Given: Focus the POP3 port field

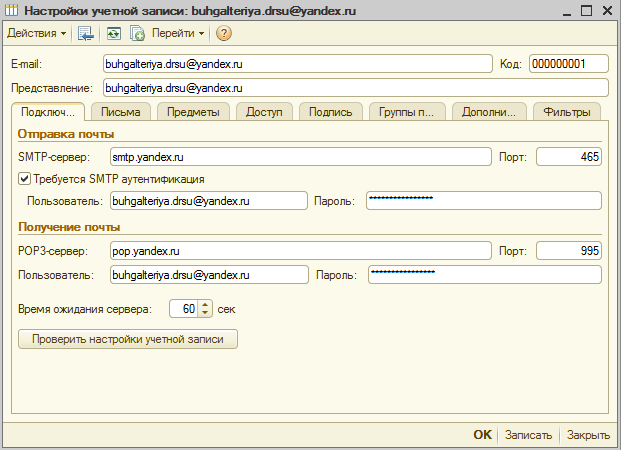Looking at the screenshot, I should [569, 250].
